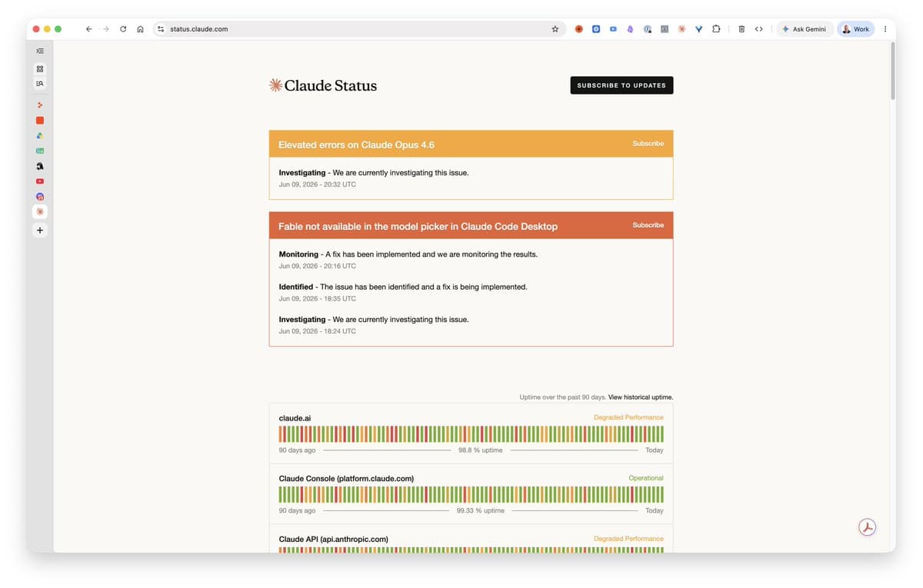Click Claude Console Operational status
This screenshot has height=588, width=923.
pyautogui.click(x=646, y=478)
